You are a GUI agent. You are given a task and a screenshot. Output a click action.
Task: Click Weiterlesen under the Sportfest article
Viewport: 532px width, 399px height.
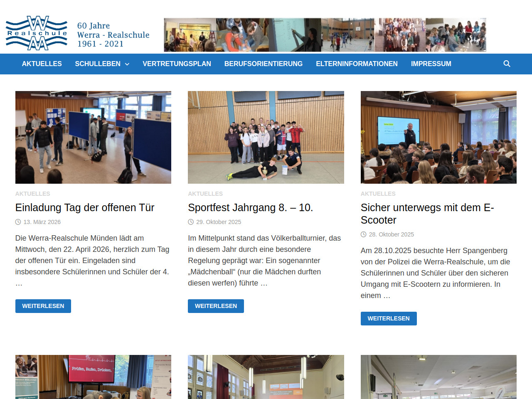click(216, 306)
